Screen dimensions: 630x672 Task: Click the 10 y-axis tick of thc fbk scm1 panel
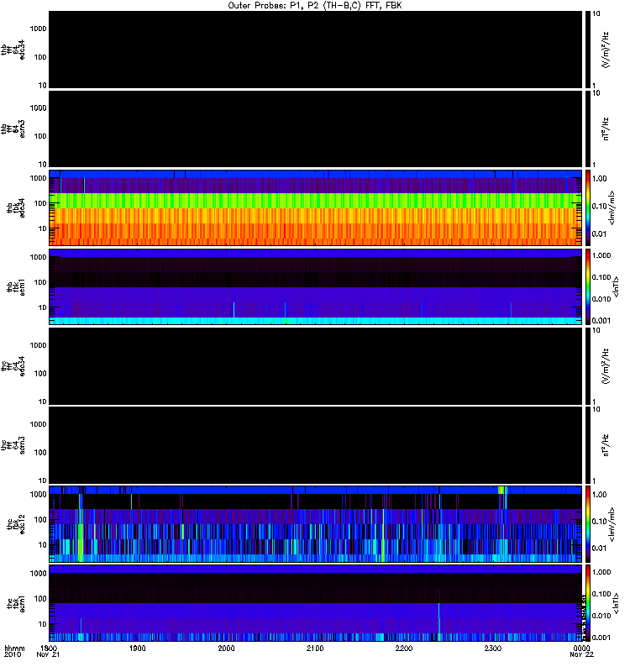click(42, 624)
